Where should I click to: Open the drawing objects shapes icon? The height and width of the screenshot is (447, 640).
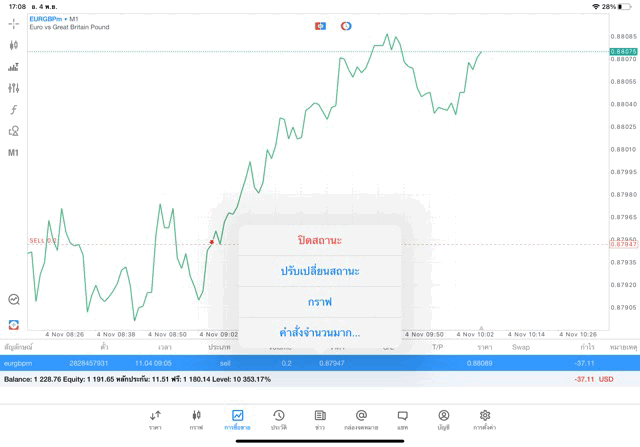point(13,131)
